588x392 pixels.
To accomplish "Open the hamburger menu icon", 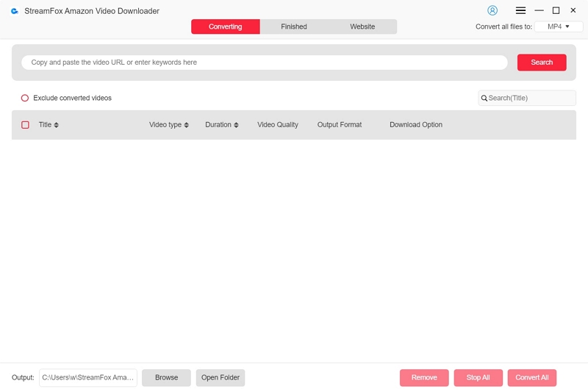I will pyautogui.click(x=520, y=10).
